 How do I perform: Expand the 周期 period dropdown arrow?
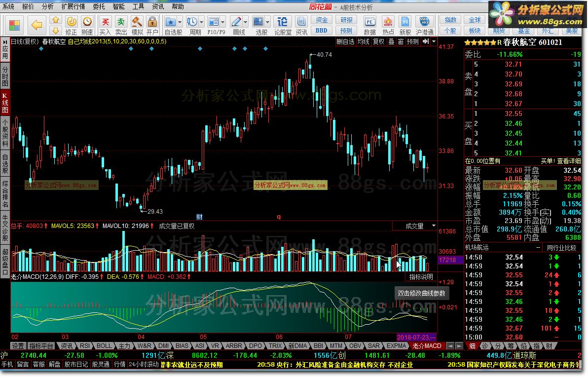tap(202, 22)
